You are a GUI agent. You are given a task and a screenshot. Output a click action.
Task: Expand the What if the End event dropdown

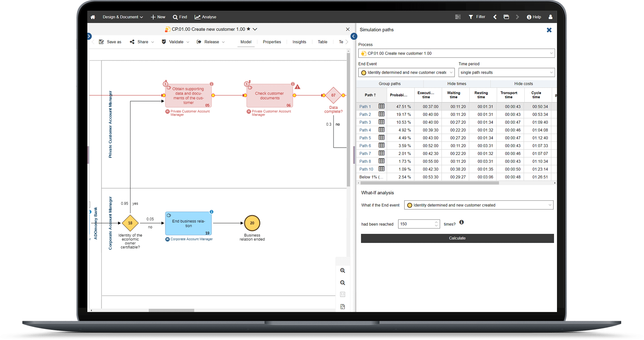coord(549,205)
